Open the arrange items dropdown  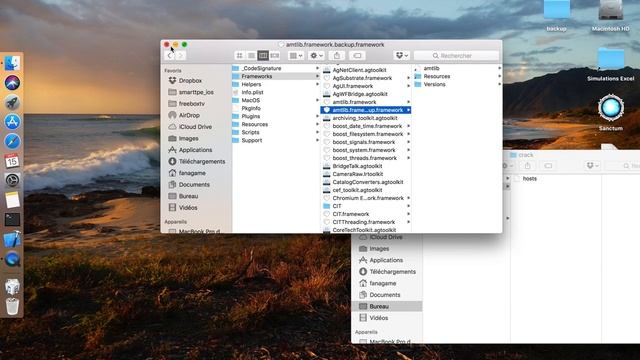coord(296,56)
